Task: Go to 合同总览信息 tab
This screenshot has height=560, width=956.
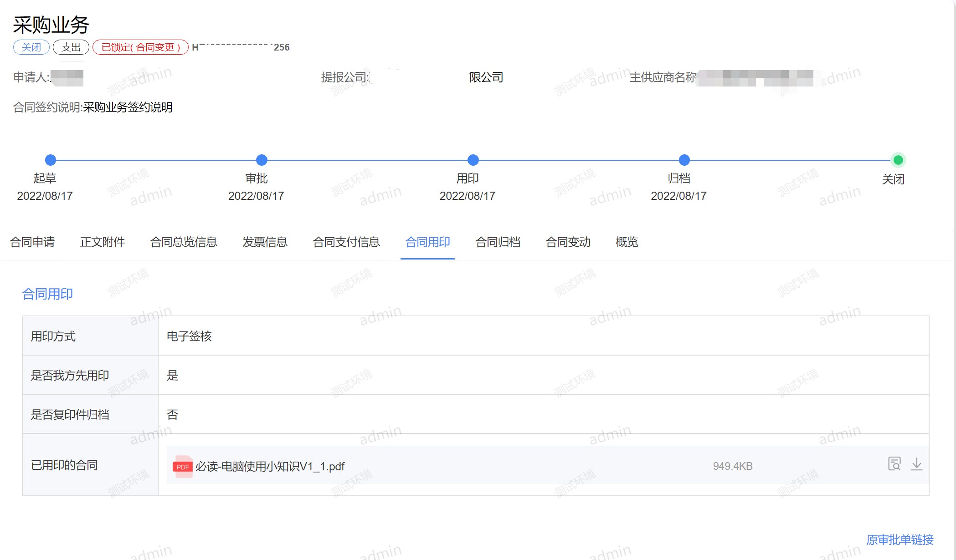Action: tap(184, 242)
